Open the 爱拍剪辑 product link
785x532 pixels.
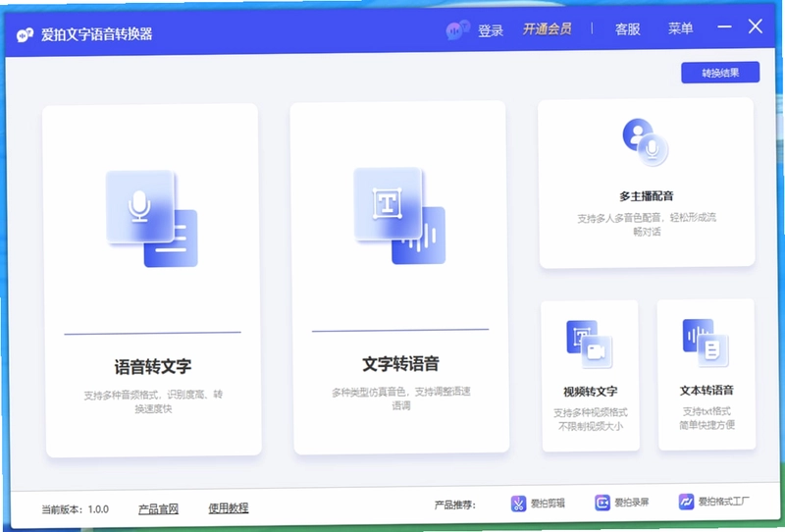tap(548, 503)
